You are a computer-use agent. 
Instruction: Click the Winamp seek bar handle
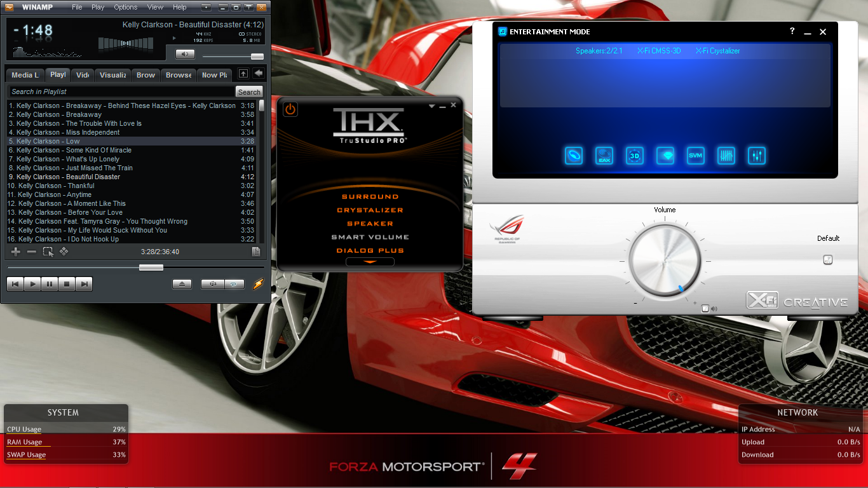(151, 268)
